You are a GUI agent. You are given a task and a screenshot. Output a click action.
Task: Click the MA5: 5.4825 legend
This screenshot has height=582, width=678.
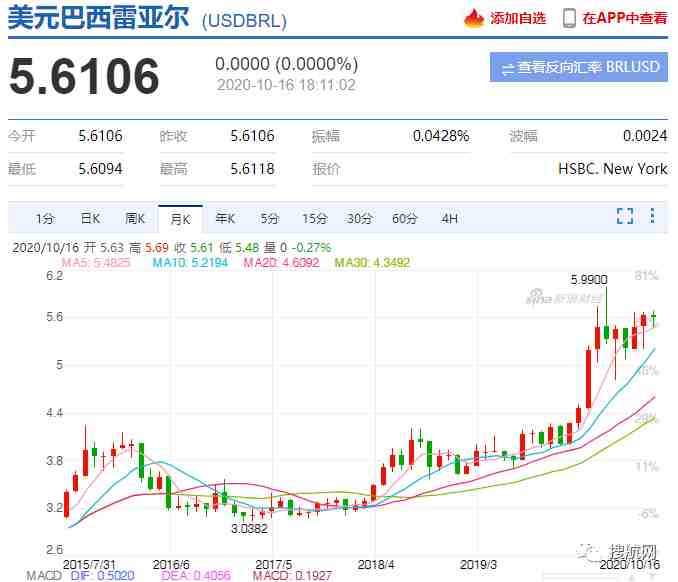pos(96,262)
